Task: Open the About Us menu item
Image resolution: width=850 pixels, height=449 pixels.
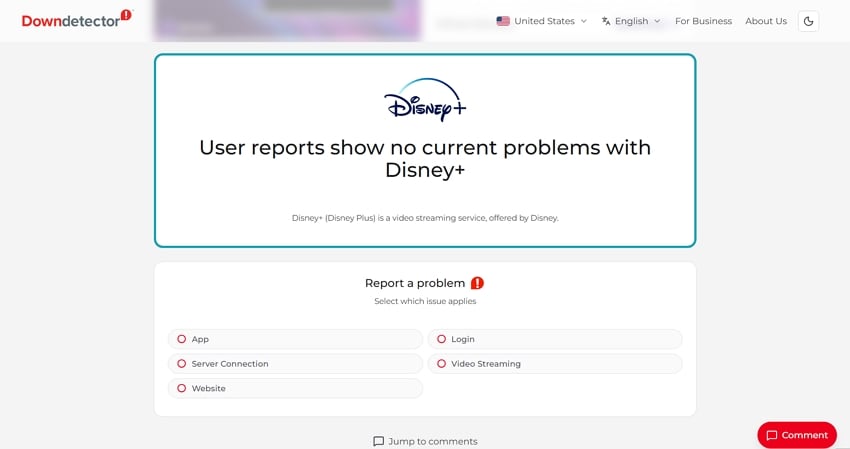Action: click(x=765, y=21)
